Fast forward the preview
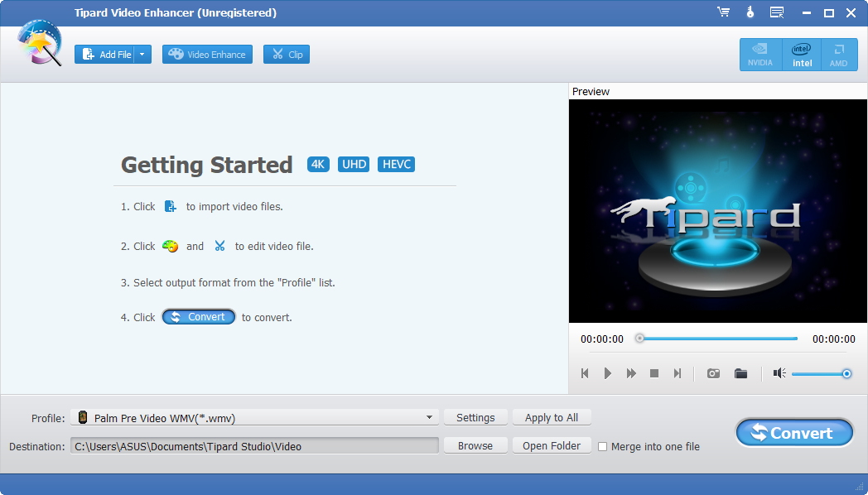 (x=631, y=373)
